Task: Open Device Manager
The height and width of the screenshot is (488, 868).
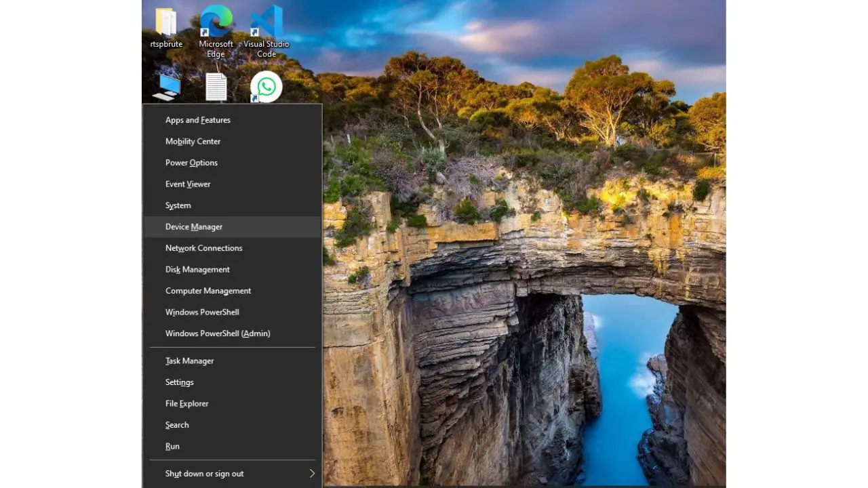Action: (x=233, y=226)
